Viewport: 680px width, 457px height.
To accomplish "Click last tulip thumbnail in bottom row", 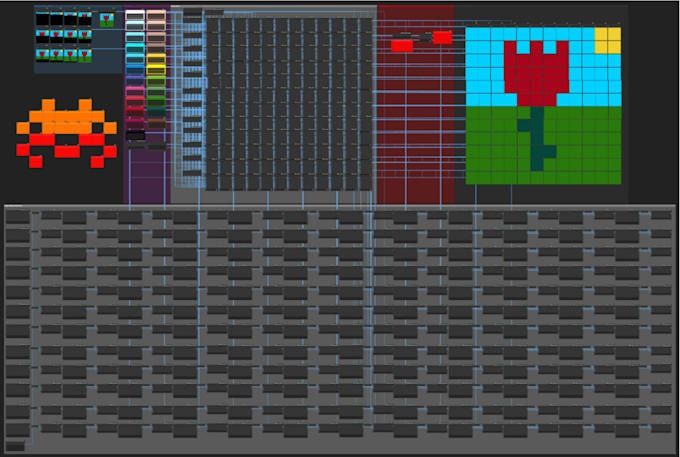I will [85, 55].
